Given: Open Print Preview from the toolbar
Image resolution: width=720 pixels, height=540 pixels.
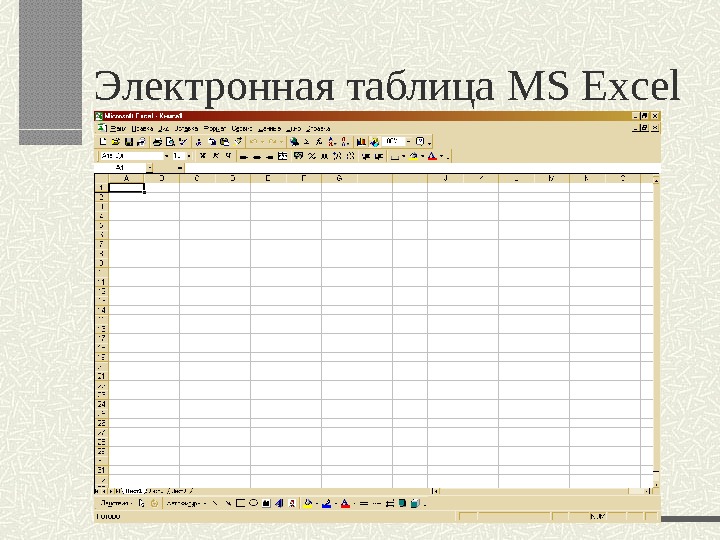Looking at the screenshot, I should click(170, 142).
